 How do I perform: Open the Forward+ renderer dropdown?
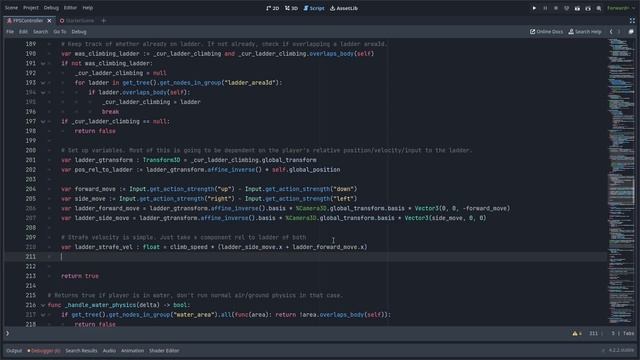tap(621, 8)
